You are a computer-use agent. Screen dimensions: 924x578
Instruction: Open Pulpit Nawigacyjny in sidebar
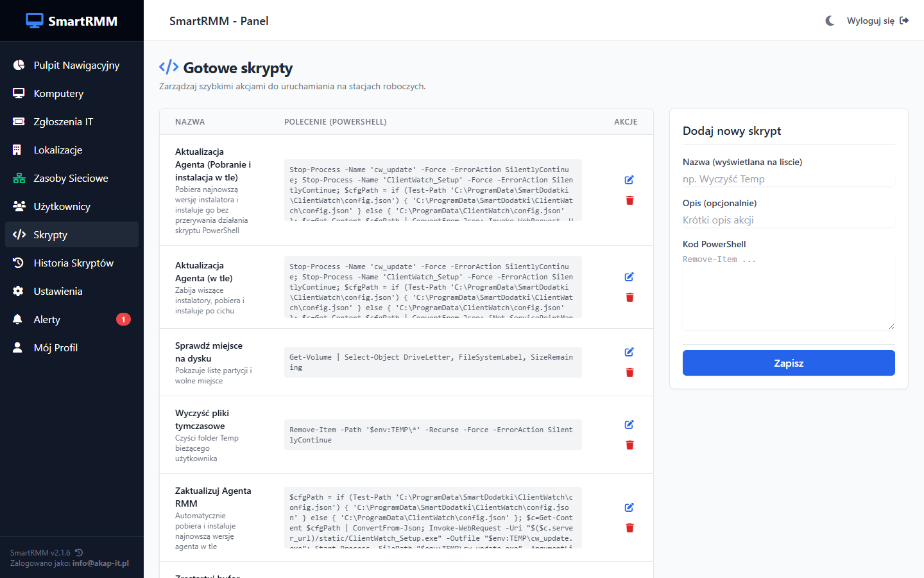(x=72, y=65)
